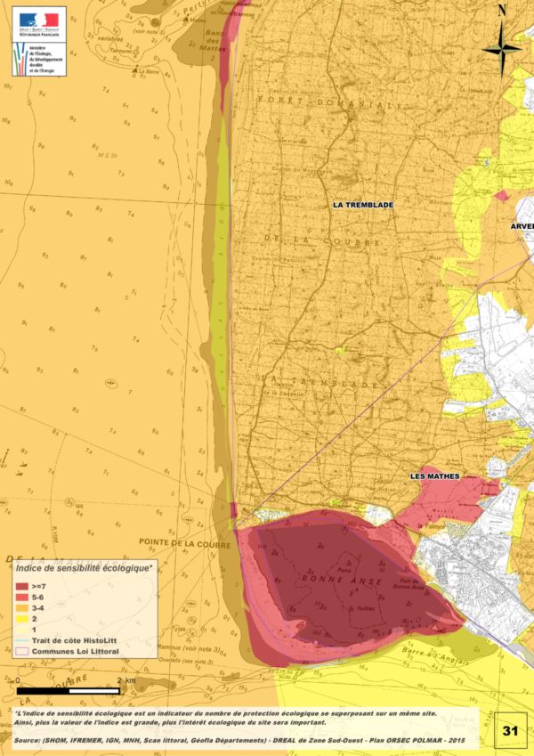This screenshot has width=534, height=756.
Task: Click the DE LA COUBRE forest label
Action: 322,240
